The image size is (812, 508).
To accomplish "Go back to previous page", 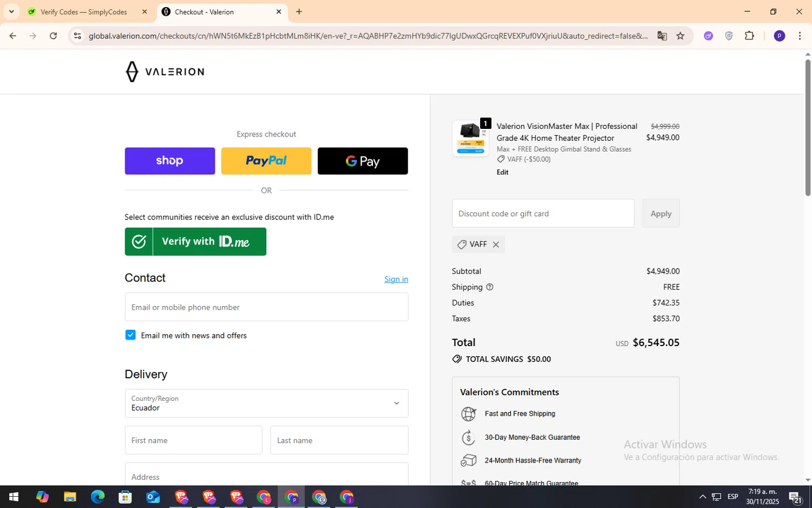I will point(12,36).
